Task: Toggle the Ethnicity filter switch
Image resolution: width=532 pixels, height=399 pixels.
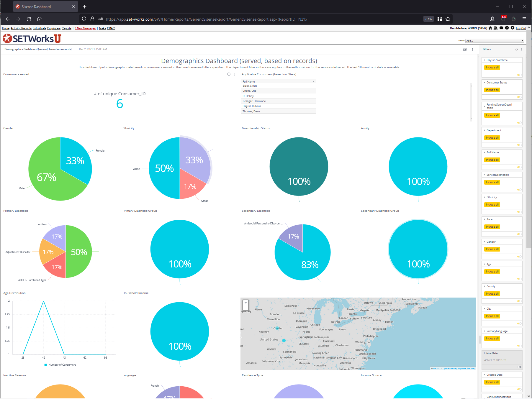Action: pos(519,212)
